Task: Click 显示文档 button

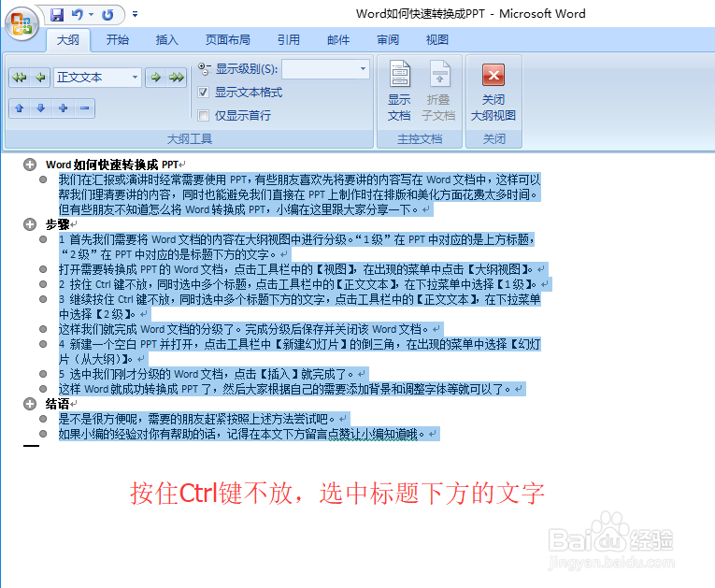Action: (x=399, y=92)
